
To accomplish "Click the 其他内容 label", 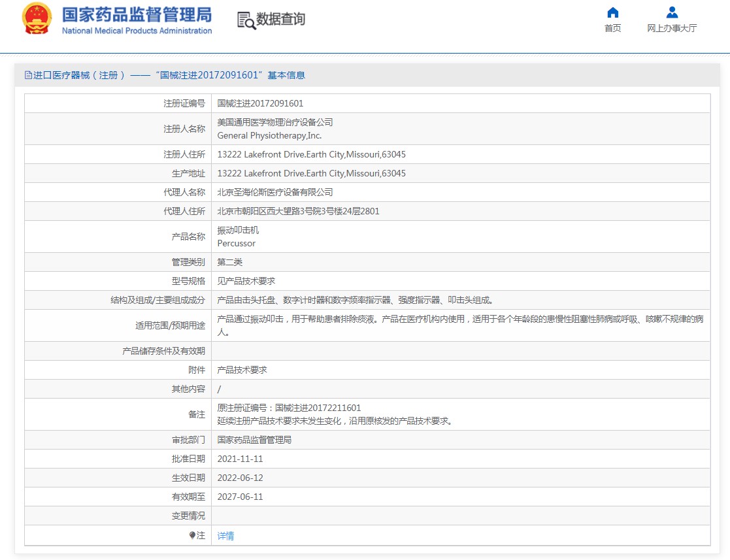I will tap(189, 389).
